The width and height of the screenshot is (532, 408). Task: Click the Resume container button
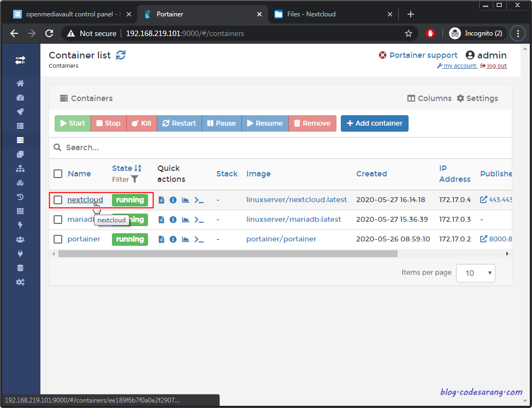point(265,123)
